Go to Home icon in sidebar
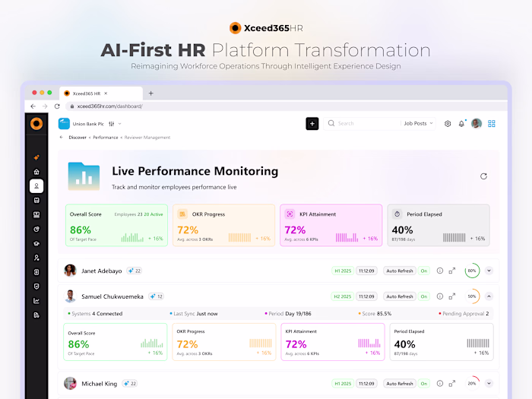The image size is (532, 399). click(36, 172)
